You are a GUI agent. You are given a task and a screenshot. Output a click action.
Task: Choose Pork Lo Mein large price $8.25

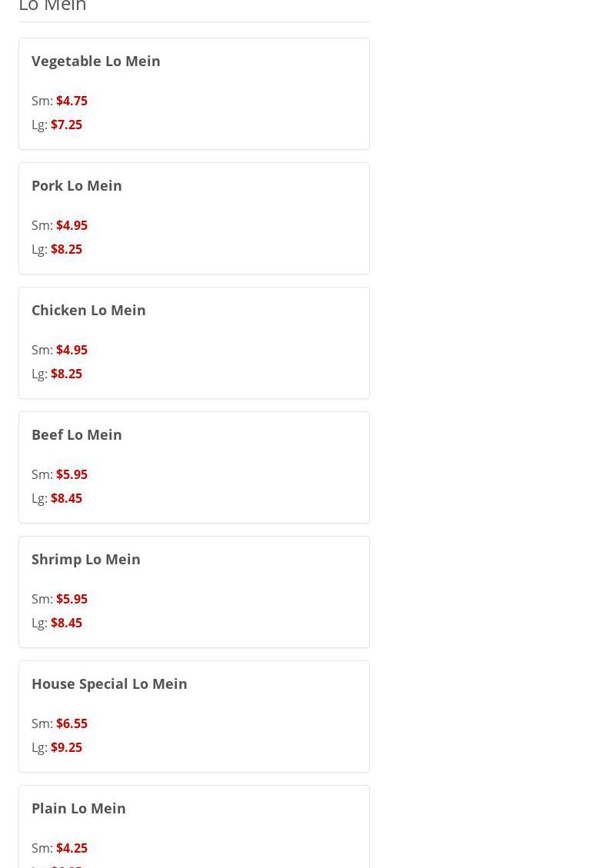[66, 249]
